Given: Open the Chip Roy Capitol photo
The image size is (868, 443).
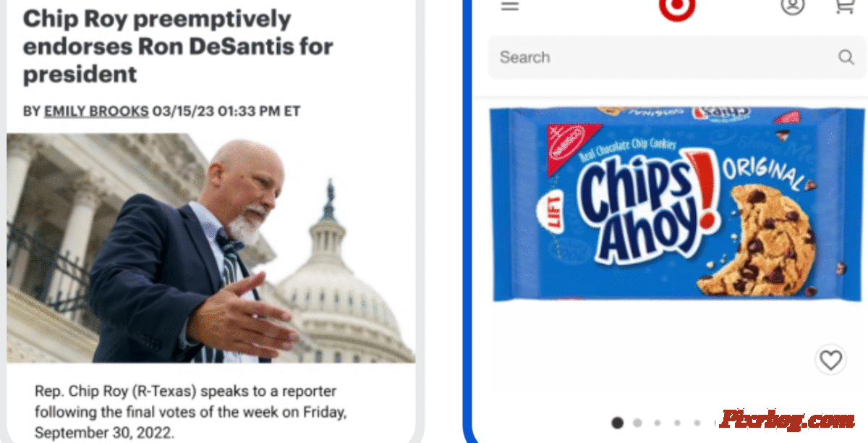Looking at the screenshot, I should [210, 248].
